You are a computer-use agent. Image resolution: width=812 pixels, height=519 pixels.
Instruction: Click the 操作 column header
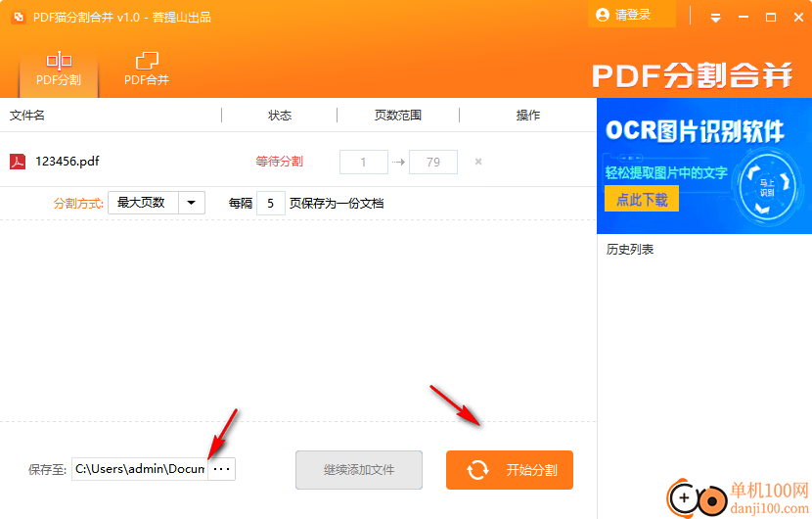point(527,116)
